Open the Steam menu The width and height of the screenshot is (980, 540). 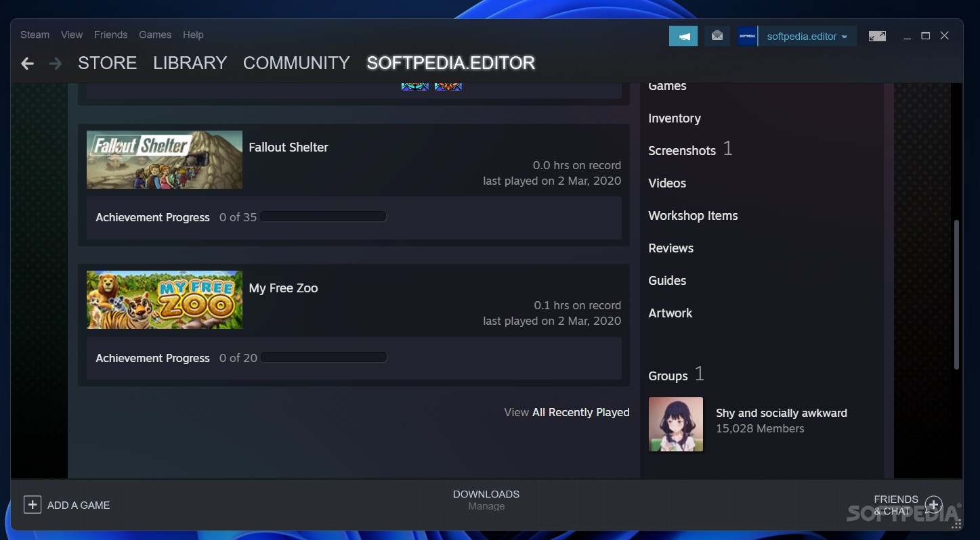(35, 35)
